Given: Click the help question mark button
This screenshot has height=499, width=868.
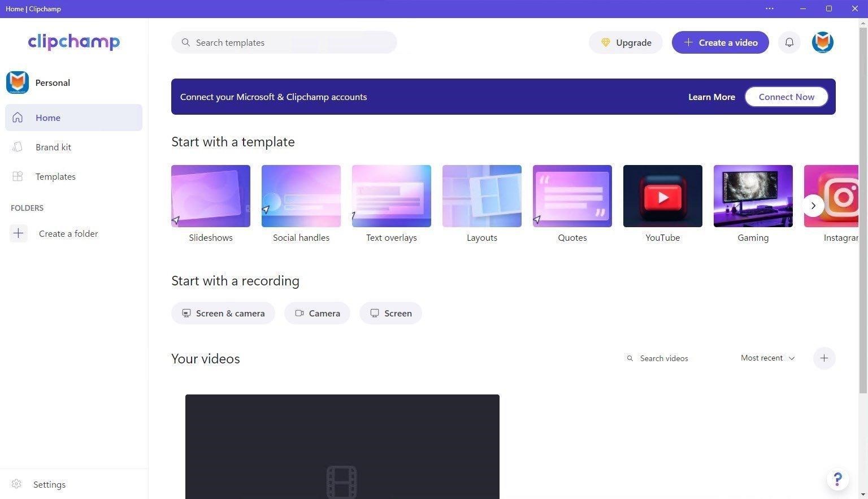Looking at the screenshot, I should (x=837, y=480).
